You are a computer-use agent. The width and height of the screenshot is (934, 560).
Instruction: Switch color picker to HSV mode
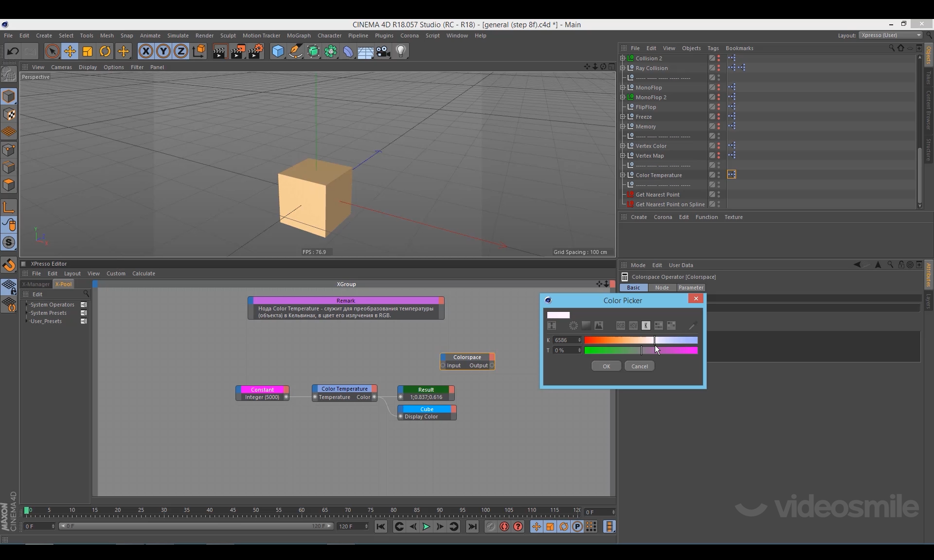(633, 325)
